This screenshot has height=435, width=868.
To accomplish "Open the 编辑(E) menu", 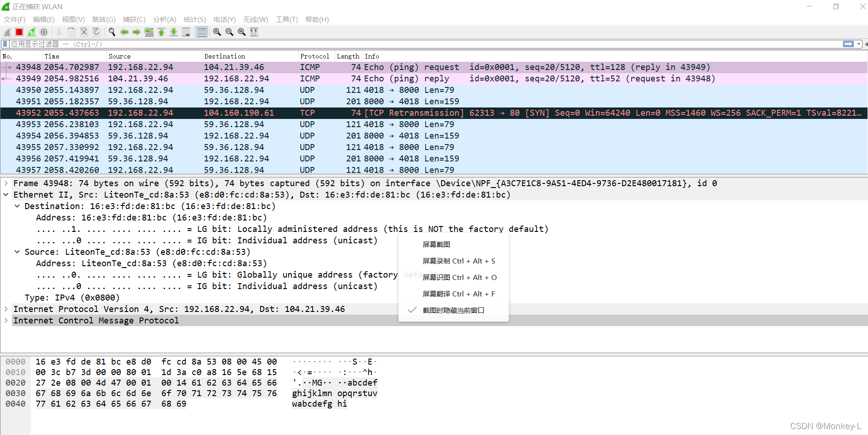I will [44, 20].
